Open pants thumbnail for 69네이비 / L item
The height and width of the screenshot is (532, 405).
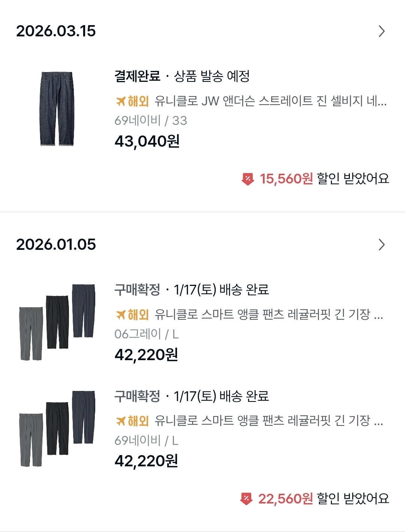(x=57, y=428)
